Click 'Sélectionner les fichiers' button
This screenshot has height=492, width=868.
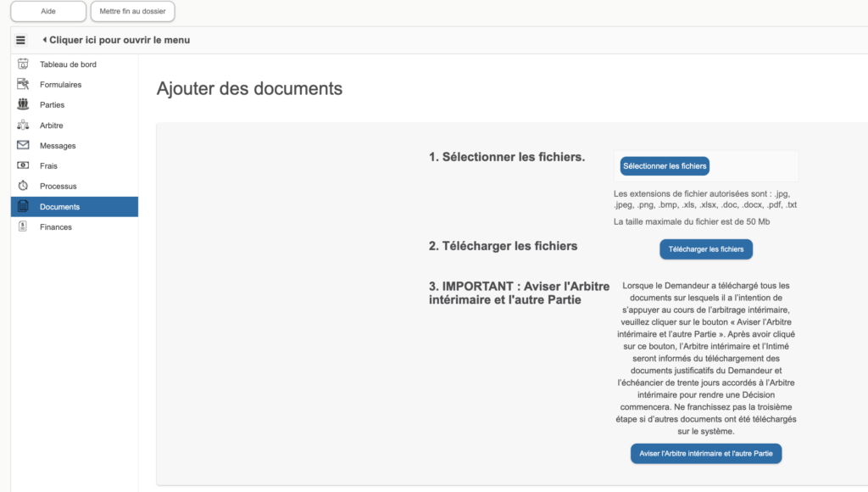point(665,166)
